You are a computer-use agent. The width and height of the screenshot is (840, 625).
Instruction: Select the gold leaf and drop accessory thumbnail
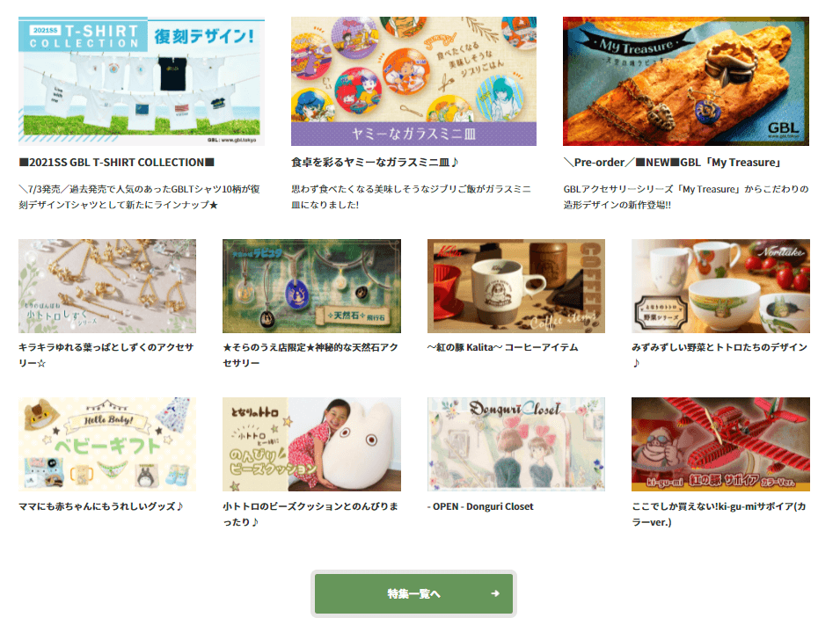[107, 286]
